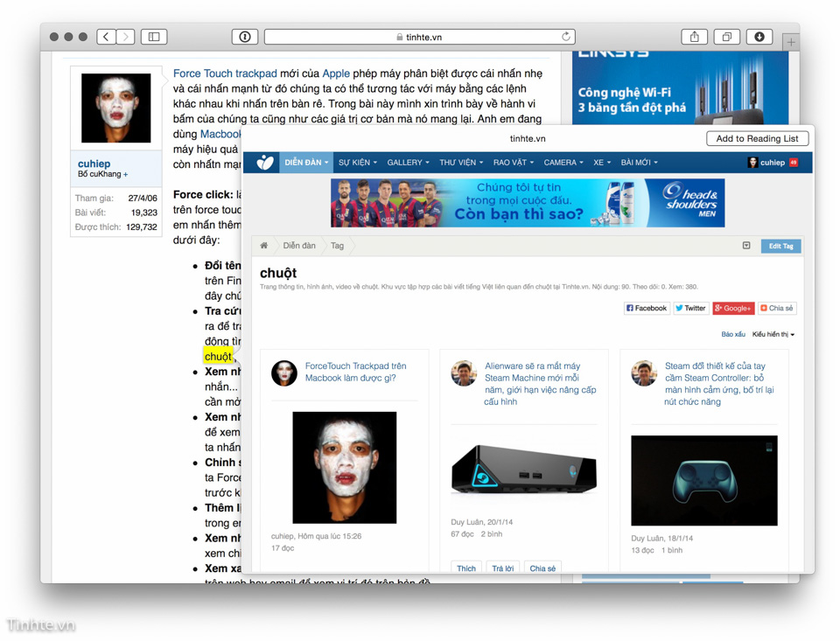Open the Kiểu hiển thị dropdown

773,334
